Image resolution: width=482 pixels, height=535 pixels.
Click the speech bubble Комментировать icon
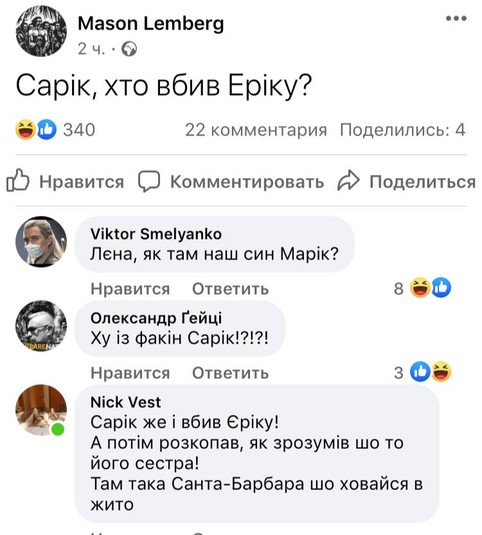pyautogui.click(x=149, y=181)
